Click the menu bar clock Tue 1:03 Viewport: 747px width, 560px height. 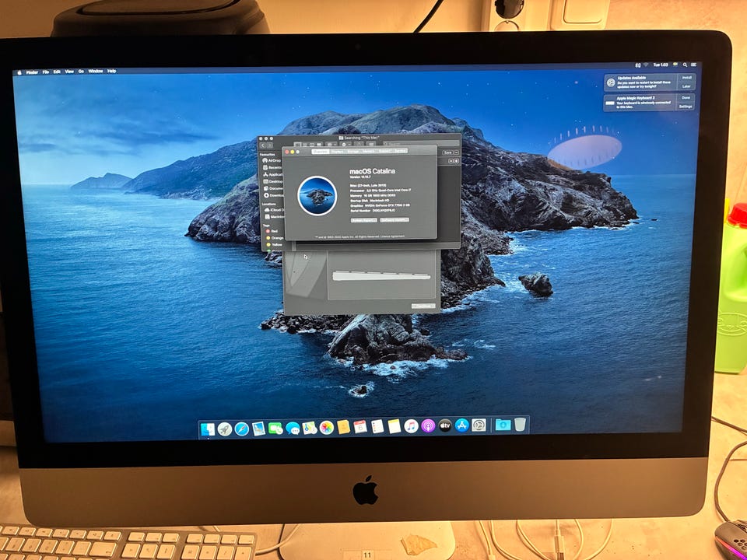[661, 65]
